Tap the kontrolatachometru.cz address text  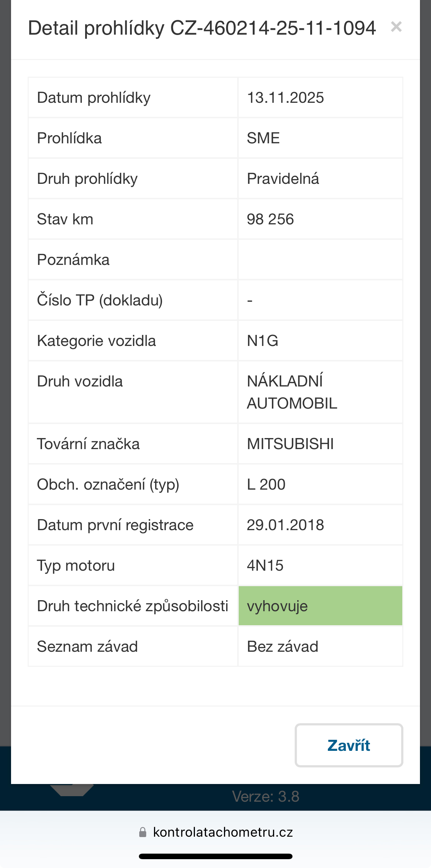tap(223, 832)
